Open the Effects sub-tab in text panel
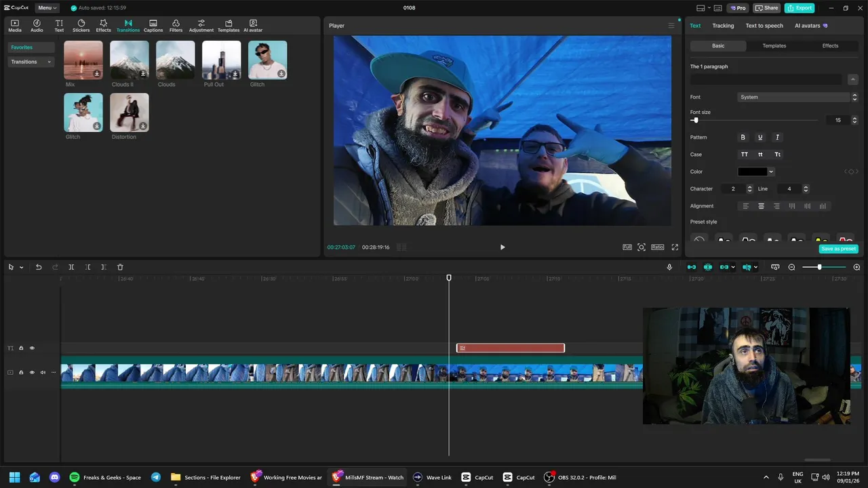This screenshot has width=868, height=488. coord(830,46)
